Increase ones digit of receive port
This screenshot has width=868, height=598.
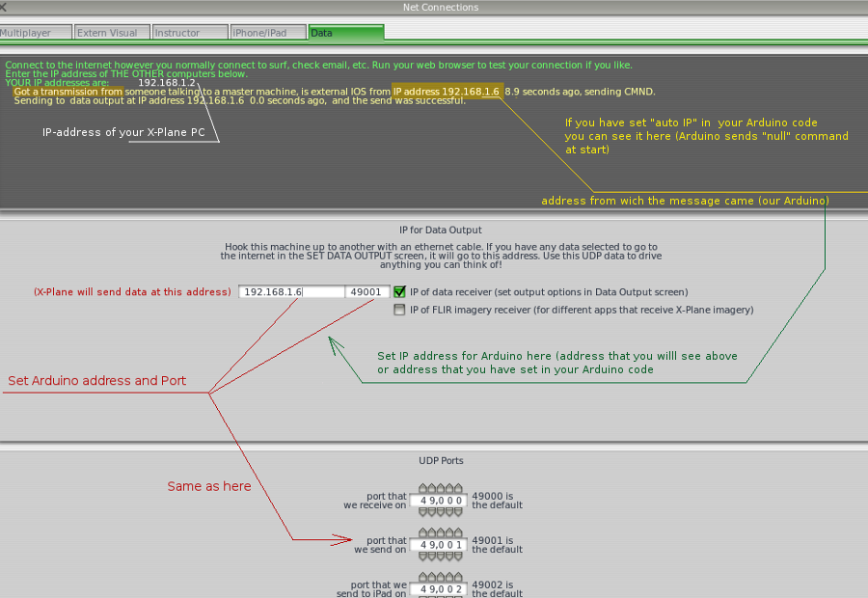pyautogui.click(x=458, y=488)
